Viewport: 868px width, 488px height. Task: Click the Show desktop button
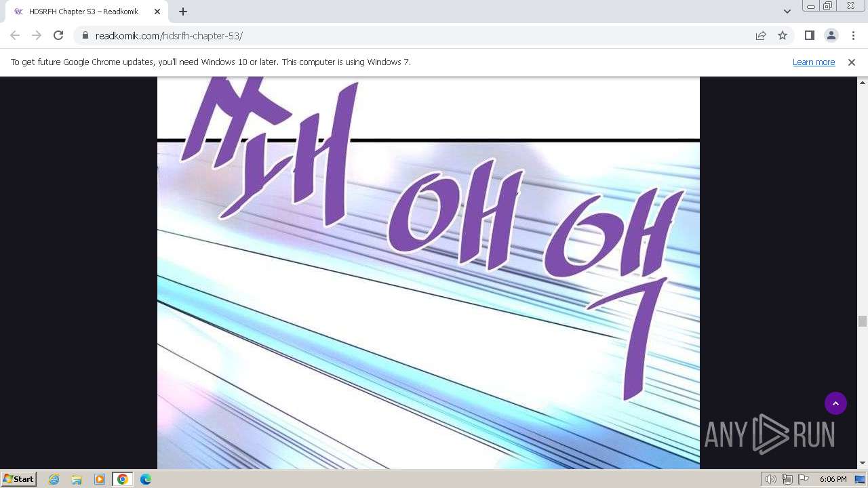pos(861,479)
